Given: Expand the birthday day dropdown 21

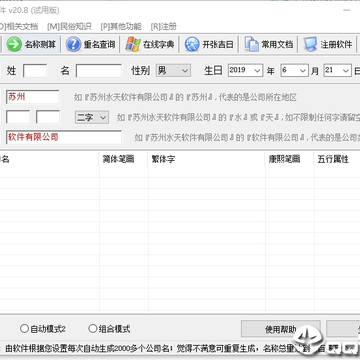Looking at the screenshot, I should [337, 71].
